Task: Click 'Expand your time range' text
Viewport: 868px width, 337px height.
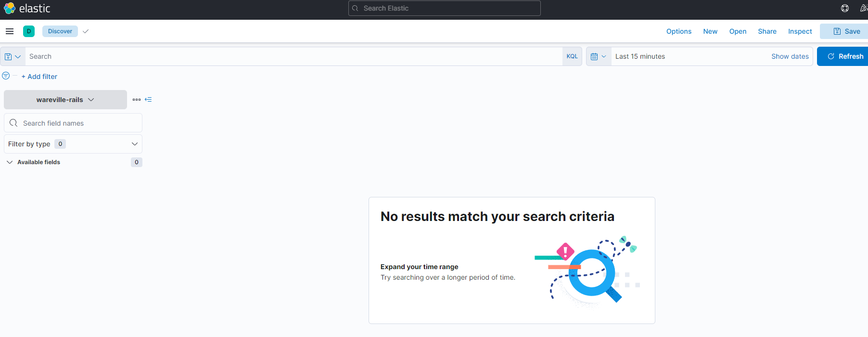Action: tap(419, 267)
